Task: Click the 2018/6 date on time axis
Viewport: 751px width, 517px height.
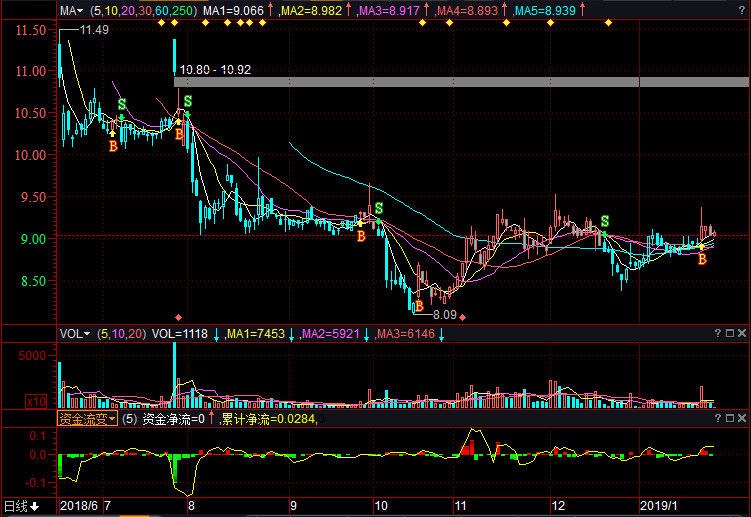Action: click(x=78, y=506)
